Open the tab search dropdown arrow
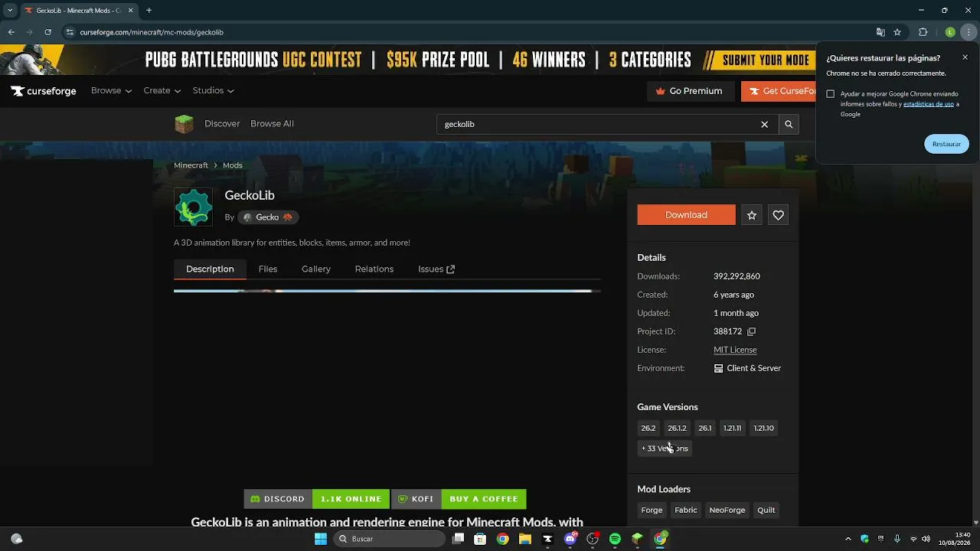 tap(10, 11)
